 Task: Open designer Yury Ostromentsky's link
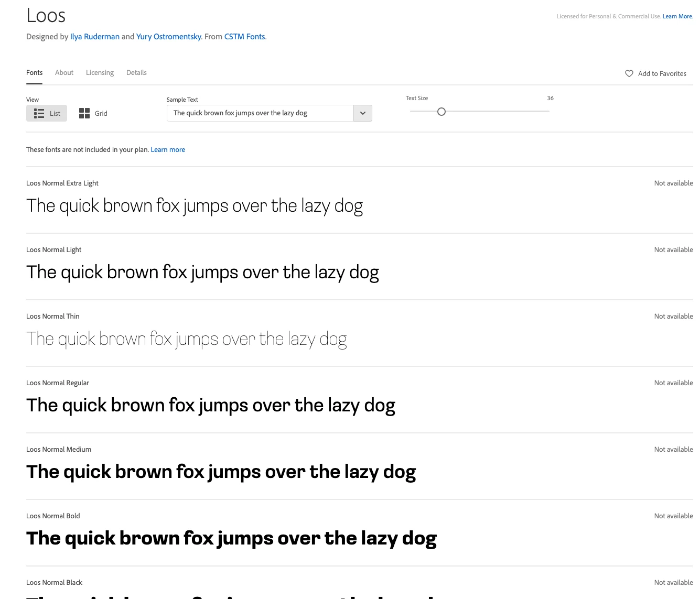(169, 37)
